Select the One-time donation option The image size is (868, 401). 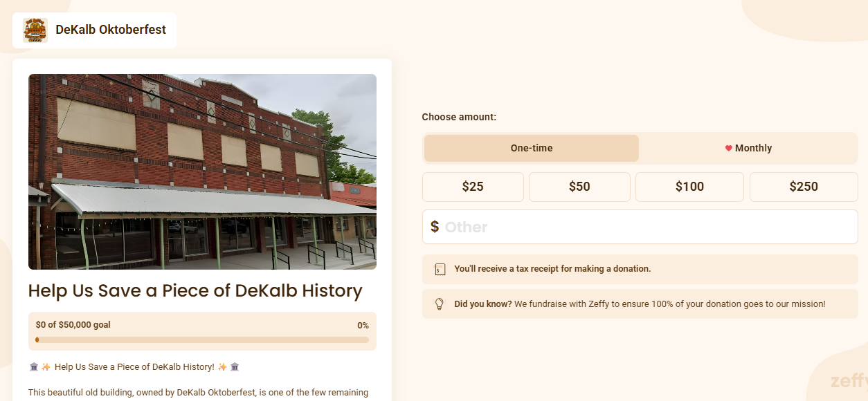pos(531,148)
